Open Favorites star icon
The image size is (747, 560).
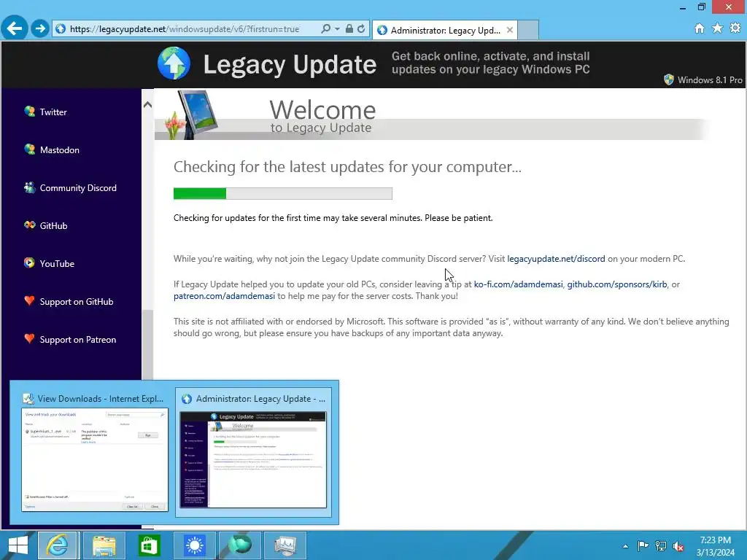click(717, 28)
